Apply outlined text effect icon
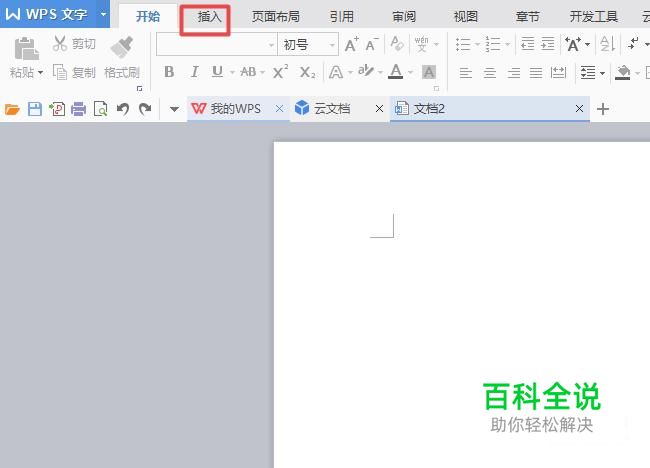 click(336, 73)
